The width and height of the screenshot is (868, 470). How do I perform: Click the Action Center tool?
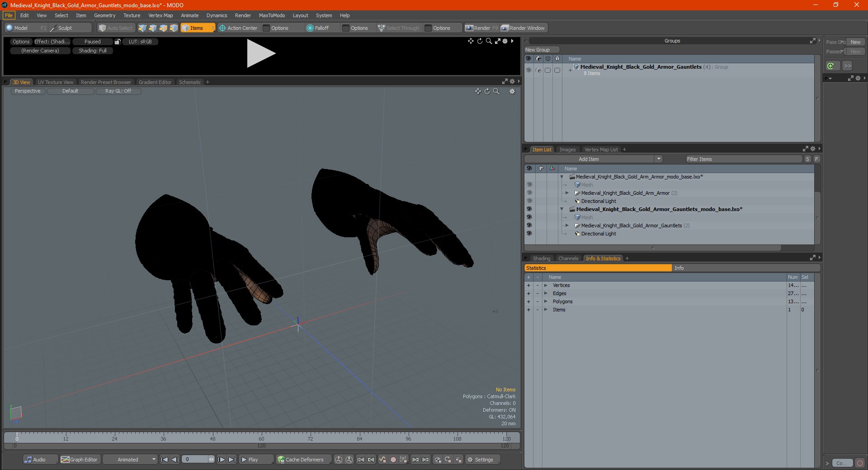click(238, 28)
